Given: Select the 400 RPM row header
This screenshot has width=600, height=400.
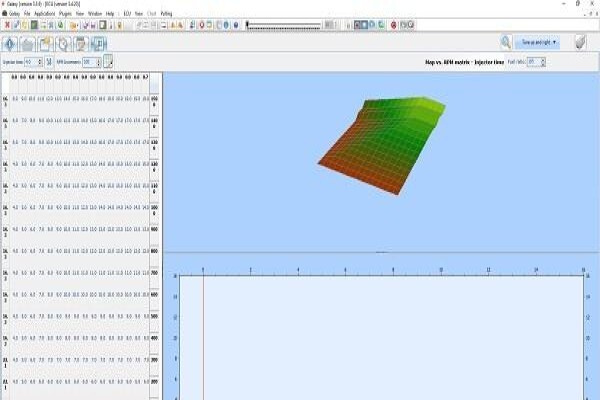Looking at the screenshot, I should (x=154, y=344).
